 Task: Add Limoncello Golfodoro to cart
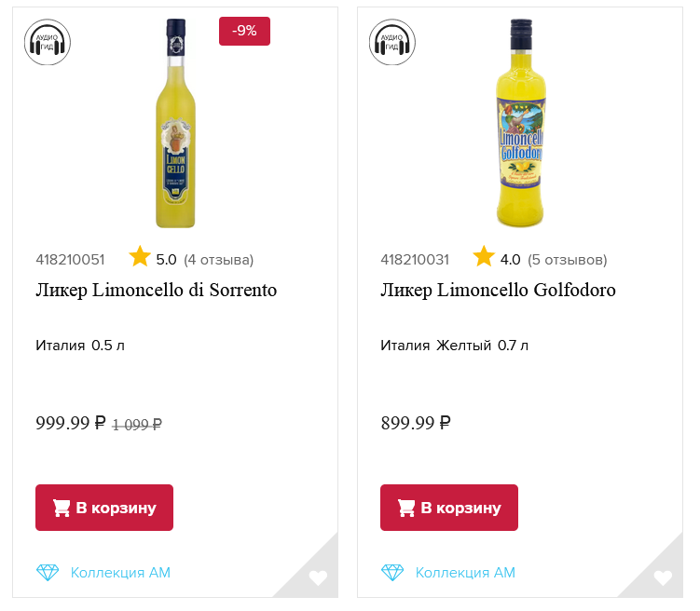[449, 508]
